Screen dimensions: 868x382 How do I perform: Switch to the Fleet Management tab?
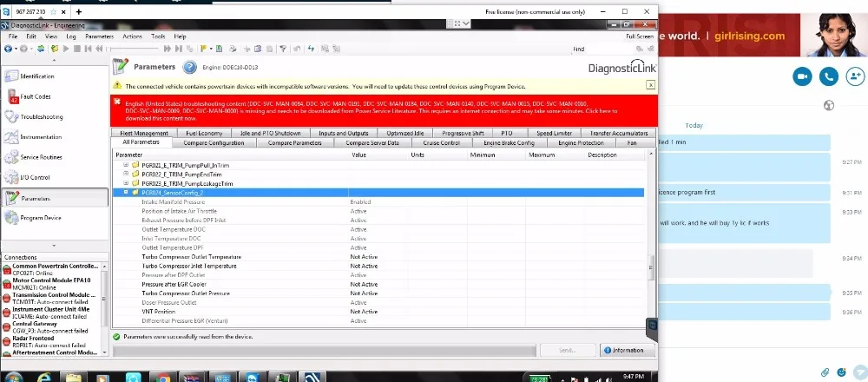[144, 134]
